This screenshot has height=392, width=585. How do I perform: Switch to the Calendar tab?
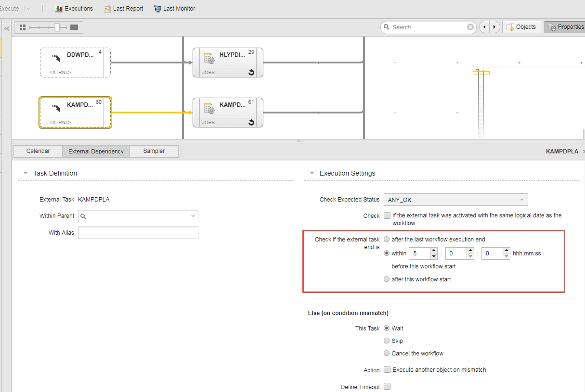point(38,151)
